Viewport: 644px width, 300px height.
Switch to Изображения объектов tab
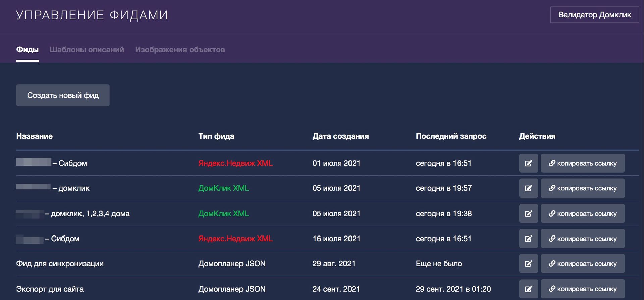click(180, 50)
